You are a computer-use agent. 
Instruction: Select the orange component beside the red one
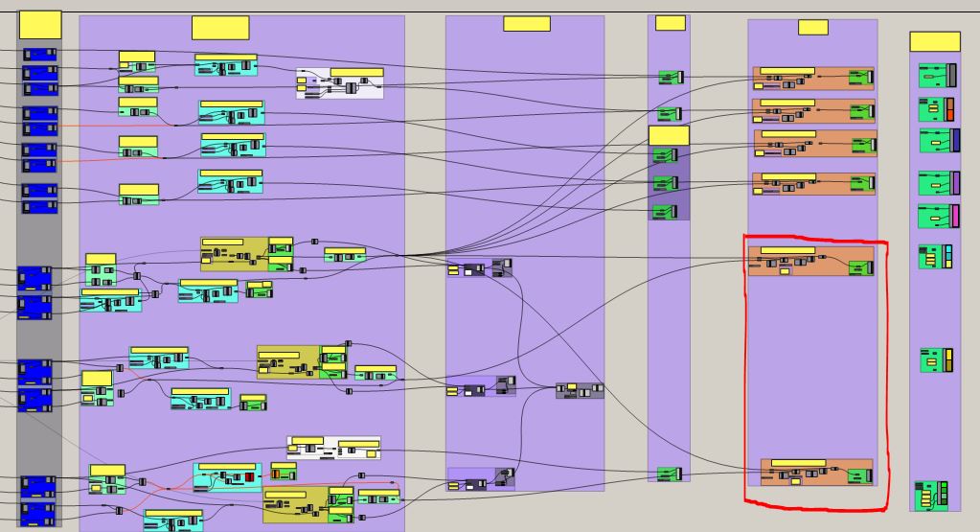tap(275, 474)
